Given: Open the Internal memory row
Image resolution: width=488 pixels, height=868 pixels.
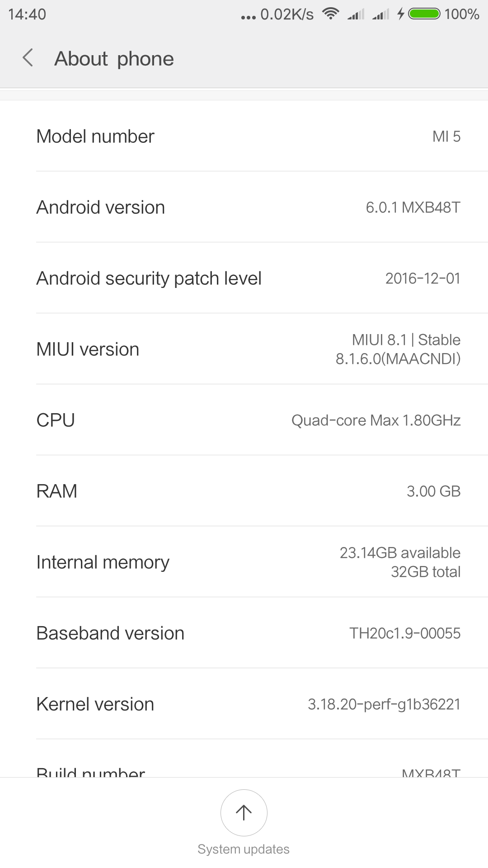Looking at the screenshot, I should click(244, 562).
